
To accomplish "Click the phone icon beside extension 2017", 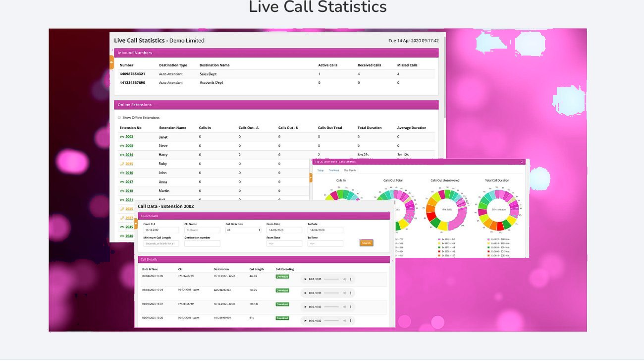I will pyautogui.click(x=122, y=182).
